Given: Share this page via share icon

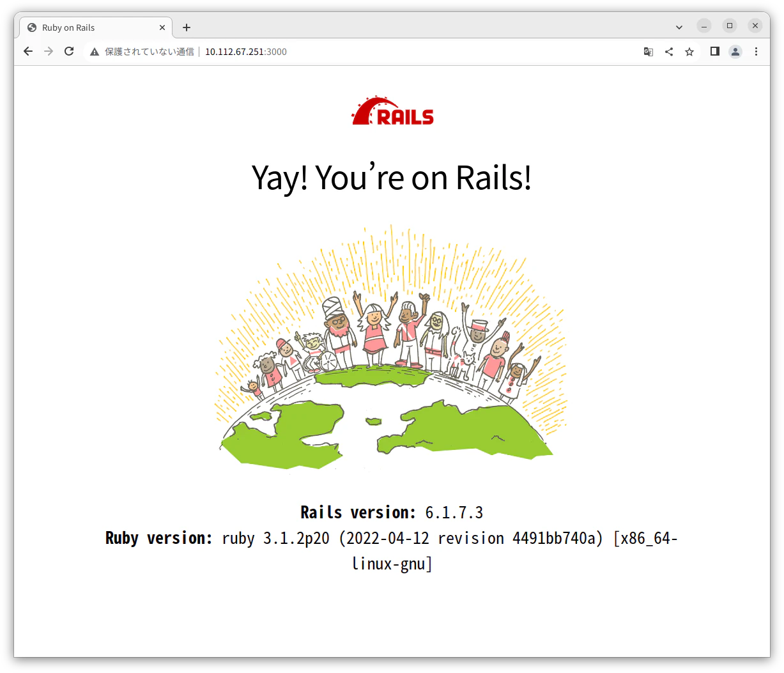Looking at the screenshot, I should pyautogui.click(x=669, y=52).
